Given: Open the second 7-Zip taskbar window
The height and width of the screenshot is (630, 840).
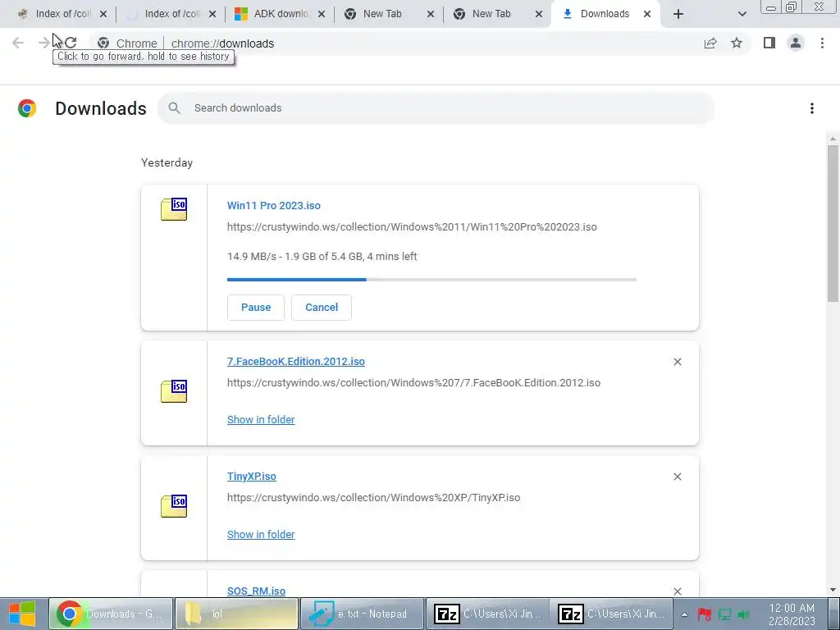Looking at the screenshot, I should [x=611, y=614].
